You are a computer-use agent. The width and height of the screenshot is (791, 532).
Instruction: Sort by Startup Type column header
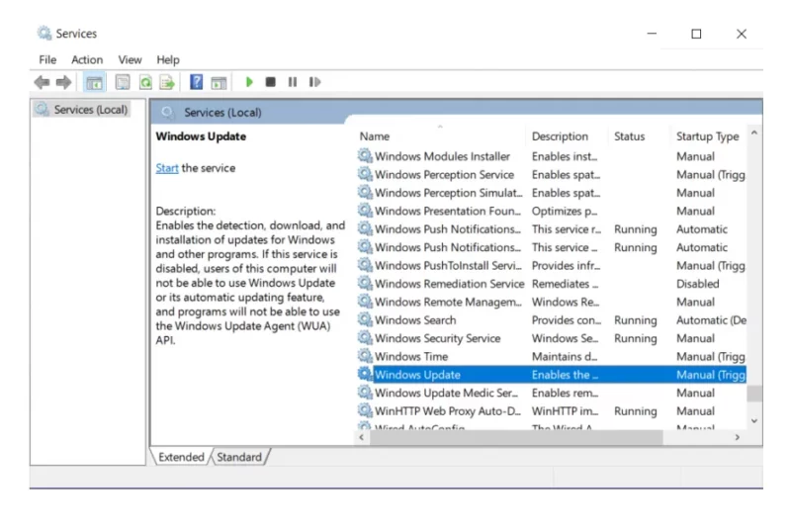tap(707, 136)
